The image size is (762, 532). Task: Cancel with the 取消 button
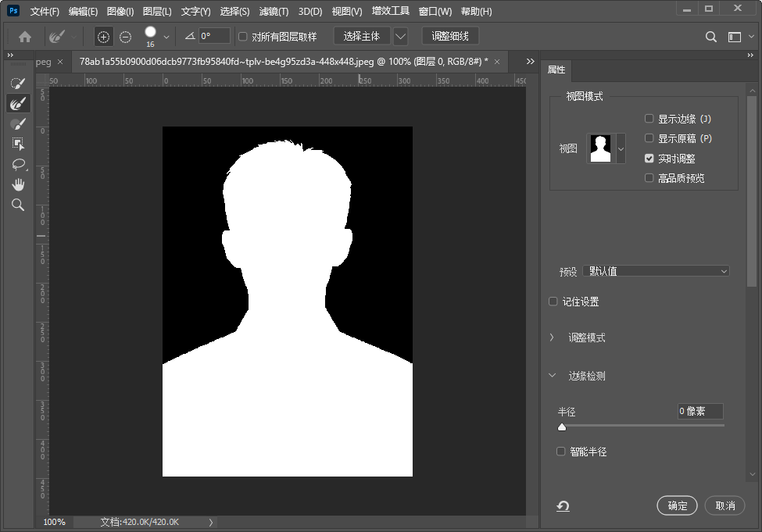[725, 505]
